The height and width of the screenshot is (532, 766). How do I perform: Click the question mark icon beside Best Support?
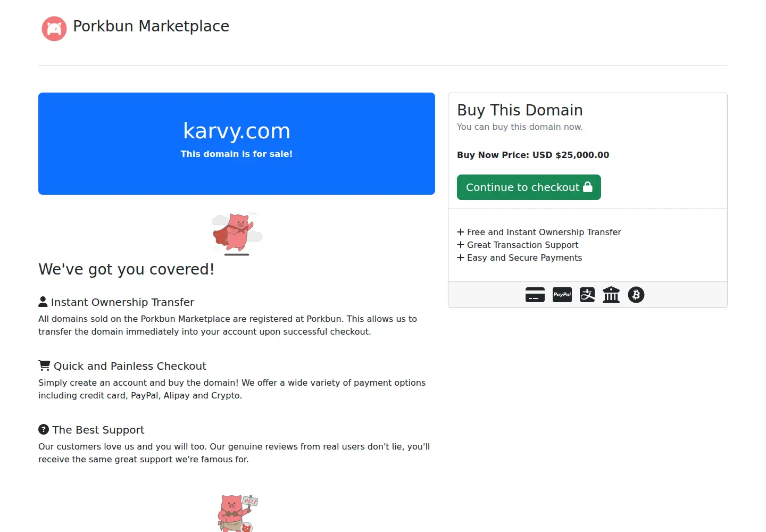pos(44,429)
